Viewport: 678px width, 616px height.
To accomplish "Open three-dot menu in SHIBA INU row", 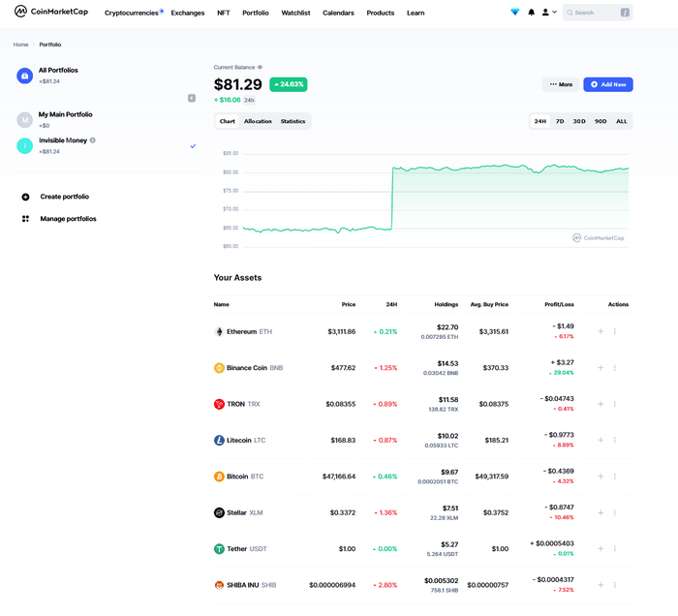I will coord(614,585).
